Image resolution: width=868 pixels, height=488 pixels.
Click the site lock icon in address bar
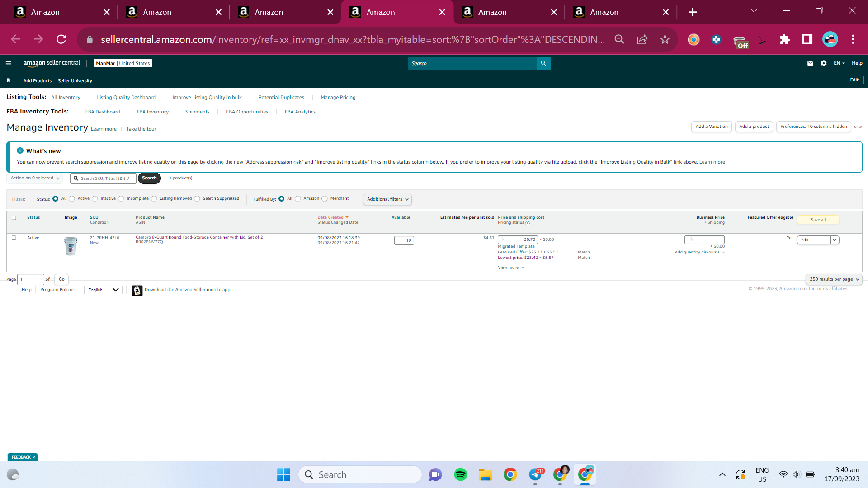(x=90, y=39)
